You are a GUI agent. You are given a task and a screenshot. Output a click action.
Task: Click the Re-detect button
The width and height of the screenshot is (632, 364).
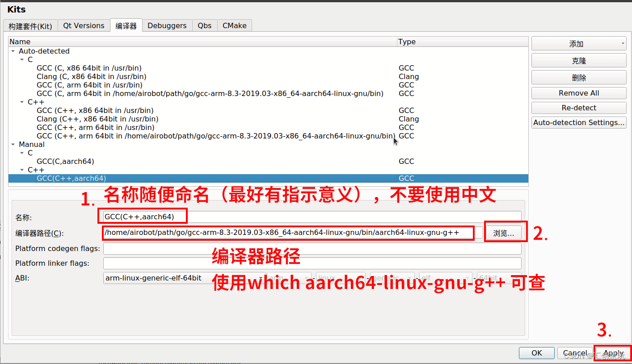pos(579,108)
